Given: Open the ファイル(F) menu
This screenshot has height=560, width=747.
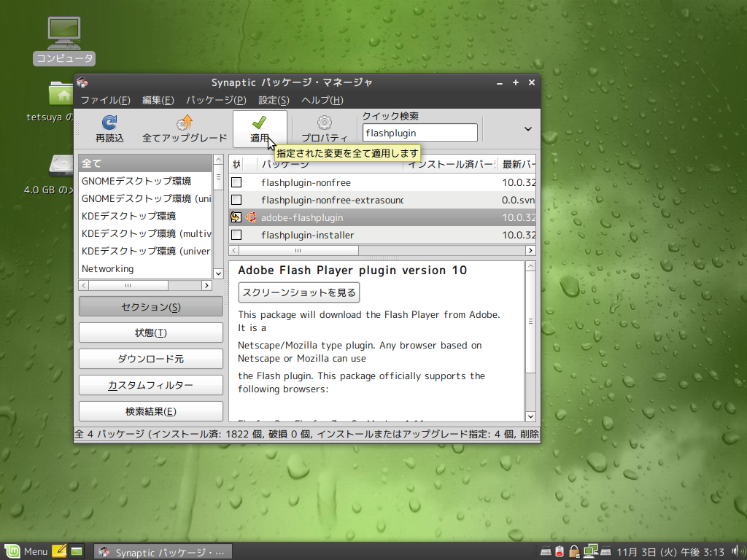Looking at the screenshot, I should click(105, 100).
